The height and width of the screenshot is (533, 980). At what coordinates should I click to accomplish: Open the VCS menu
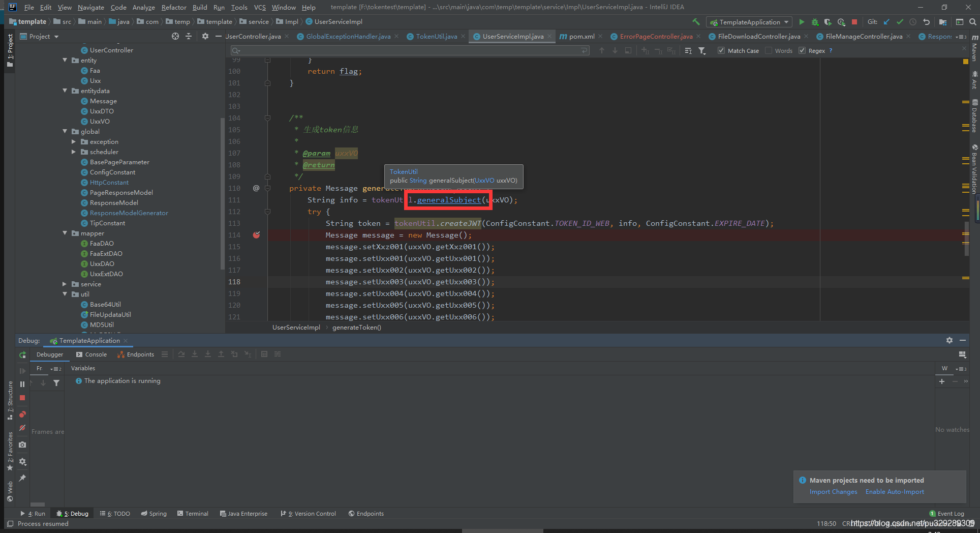coord(260,7)
